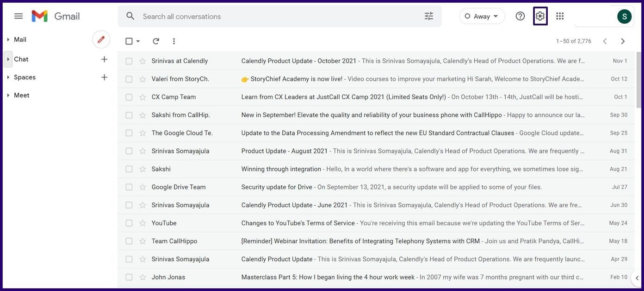Expand the Mail section
This screenshot has height=291, width=644.
[x=8, y=40]
